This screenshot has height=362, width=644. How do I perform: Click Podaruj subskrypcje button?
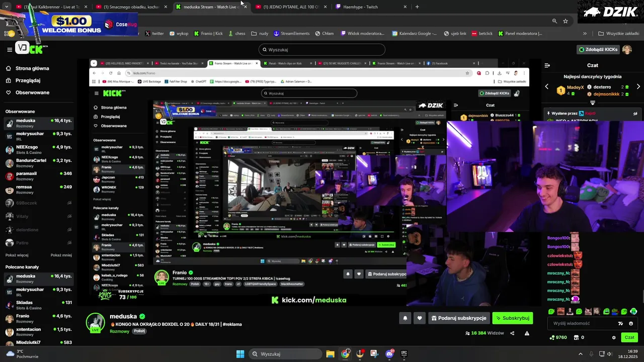point(459,318)
